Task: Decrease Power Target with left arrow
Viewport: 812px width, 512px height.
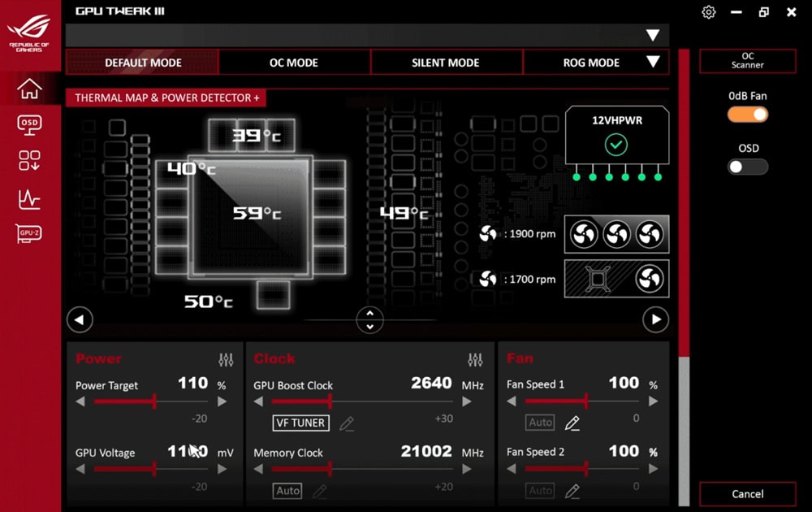Action: [80, 401]
